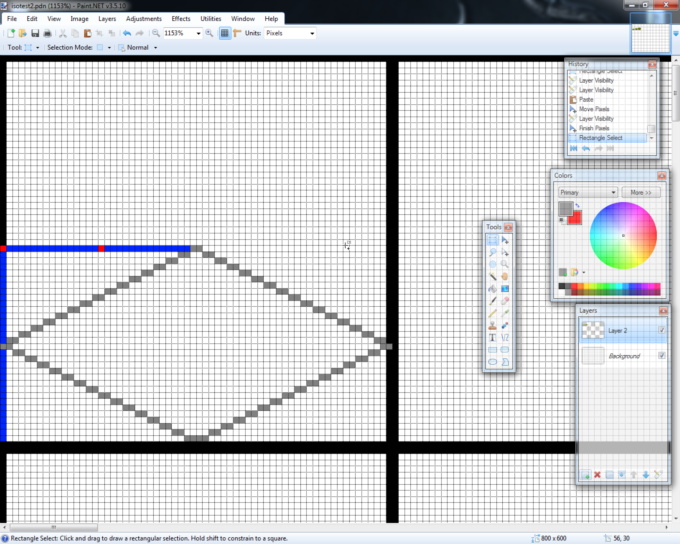680x544 pixels.
Task: Open the Layers menu
Action: pos(107,19)
